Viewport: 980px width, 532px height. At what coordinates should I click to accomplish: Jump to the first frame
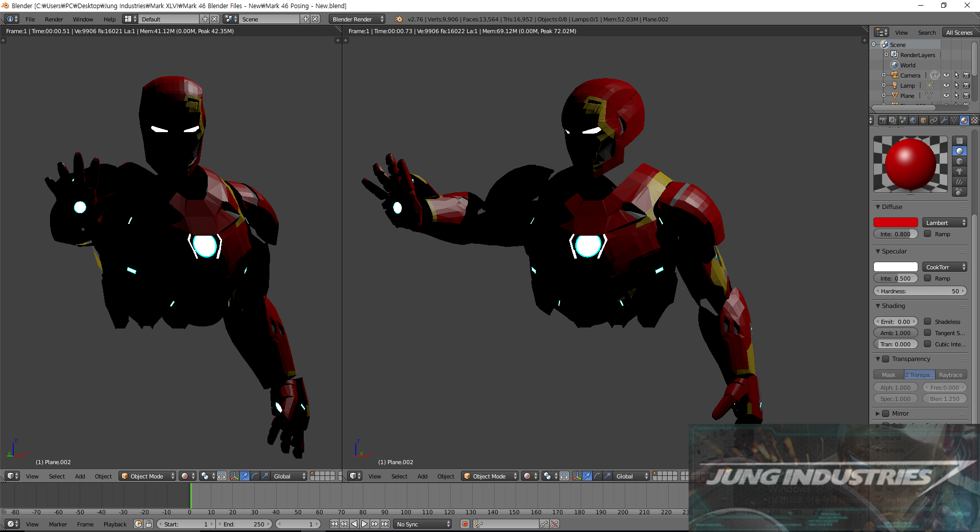pos(334,524)
